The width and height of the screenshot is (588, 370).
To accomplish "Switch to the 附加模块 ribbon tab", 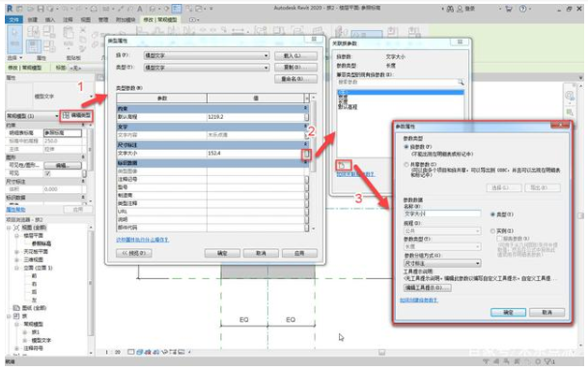I will tap(126, 19).
